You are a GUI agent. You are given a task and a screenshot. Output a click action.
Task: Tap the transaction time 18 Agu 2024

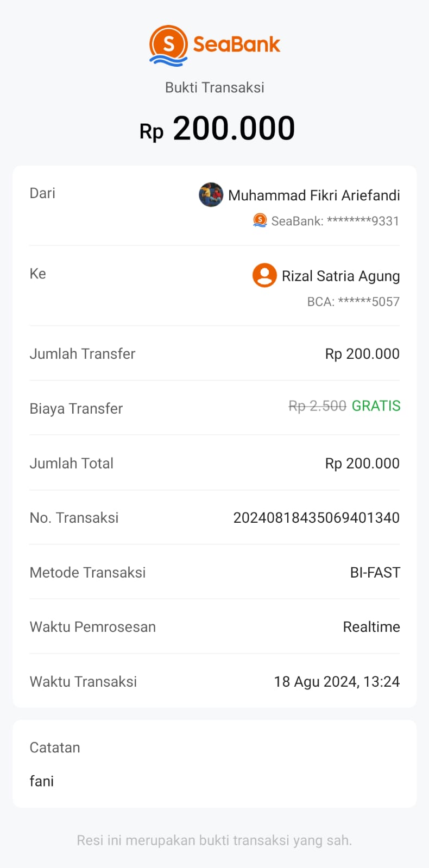pos(337,682)
